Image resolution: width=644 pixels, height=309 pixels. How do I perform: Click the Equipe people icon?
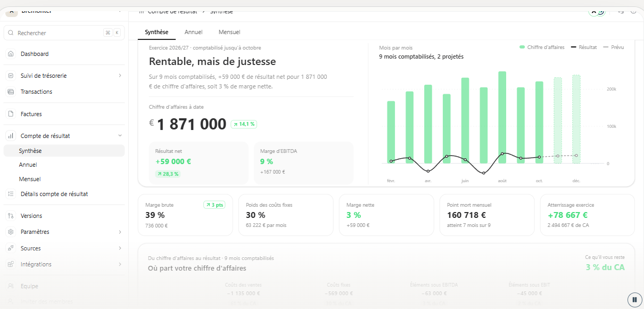11,286
